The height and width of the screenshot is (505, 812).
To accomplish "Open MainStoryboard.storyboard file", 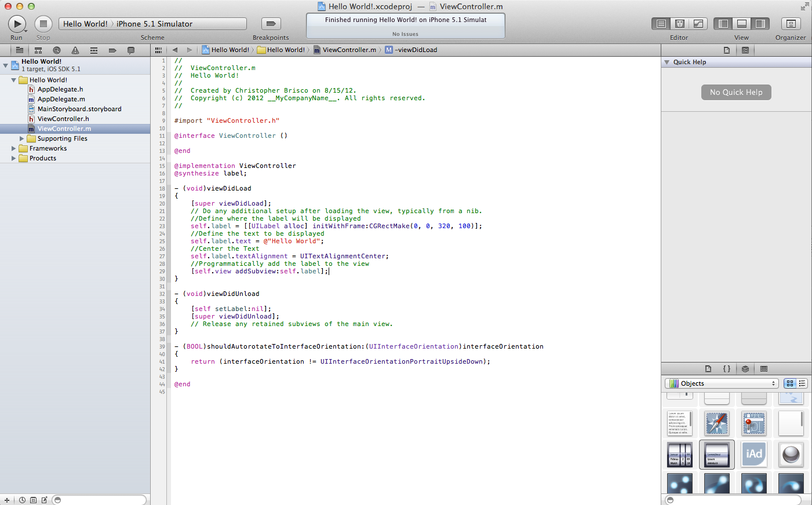I will pyautogui.click(x=79, y=109).
